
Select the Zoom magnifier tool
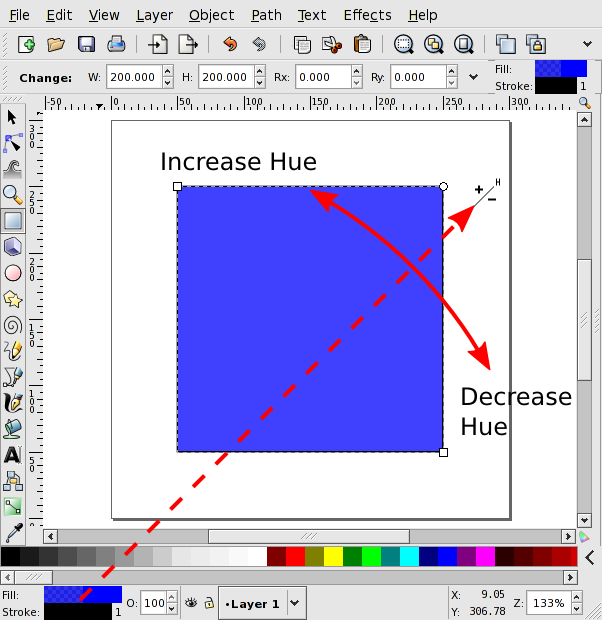(13, 195)
